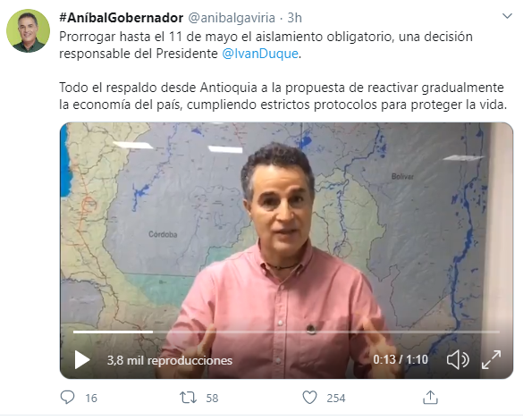Open tweet options chevron menu
Screen dimensions: 523x420
(x=507, y=16)
